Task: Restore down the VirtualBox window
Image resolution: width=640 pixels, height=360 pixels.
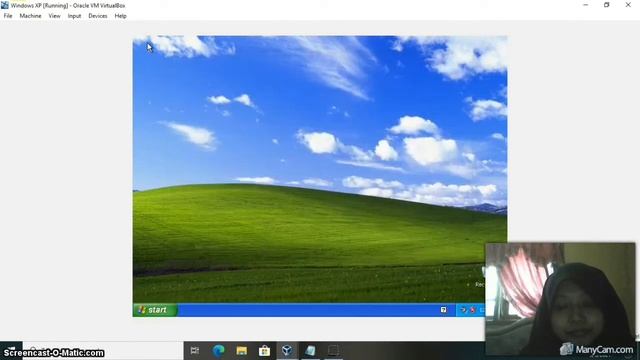Action: pos(607,5)
